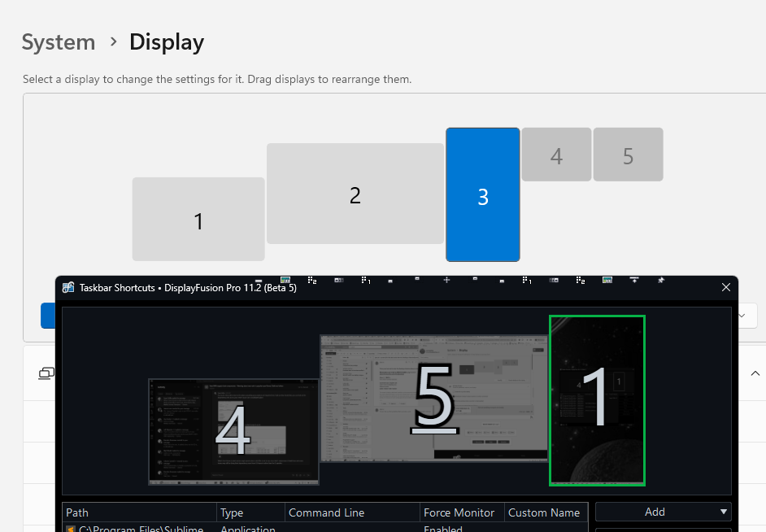Go back to System settings breadcrumb
The width and height of the screenshot is (766, 532).
59,42
